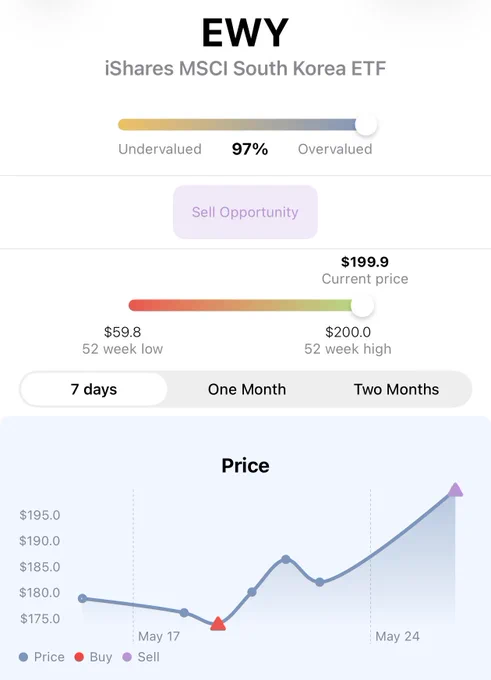This screenshot has height=680, width=491.
Task: Click the red Buy legend dot
Action: [79, 657]
